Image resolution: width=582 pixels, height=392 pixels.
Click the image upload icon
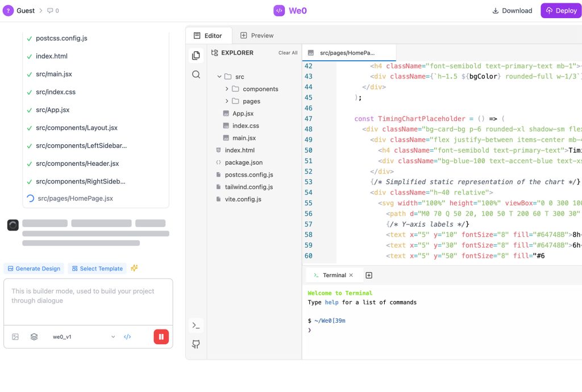click(x=15, y=337)
